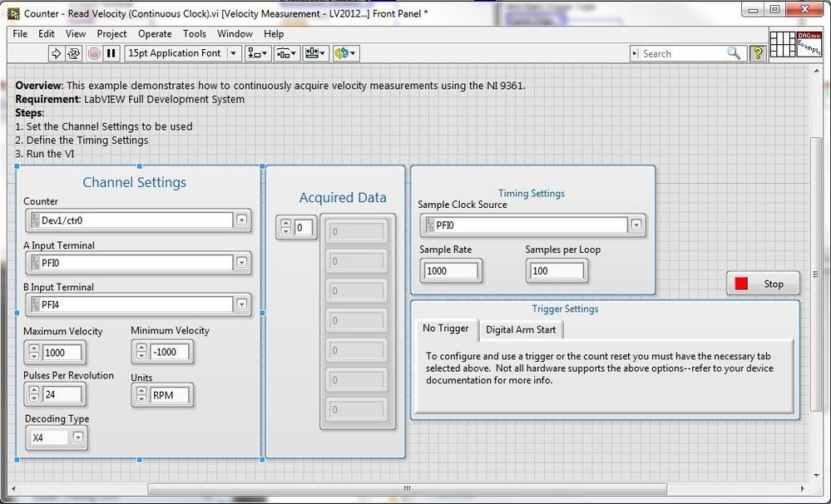
Task: Click the first Acquired Data array element
Action: click(356, 231)
